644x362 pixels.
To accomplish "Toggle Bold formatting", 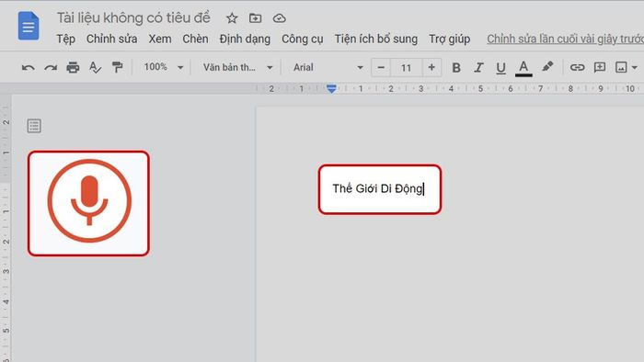I will click(x=456, y=68).
